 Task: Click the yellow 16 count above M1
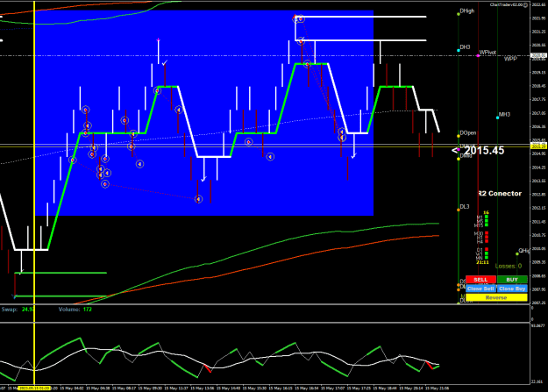486,212
